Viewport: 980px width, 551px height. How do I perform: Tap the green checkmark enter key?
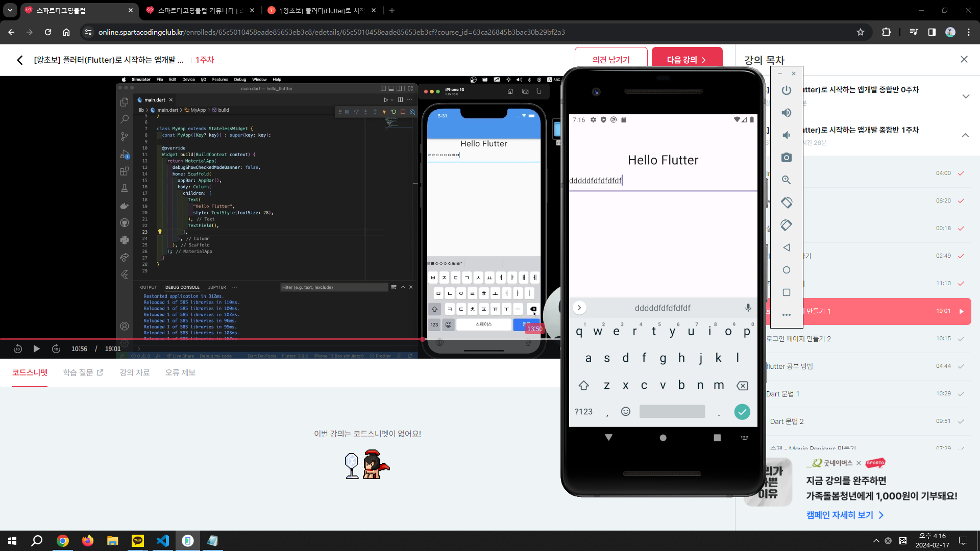(742, 412)
